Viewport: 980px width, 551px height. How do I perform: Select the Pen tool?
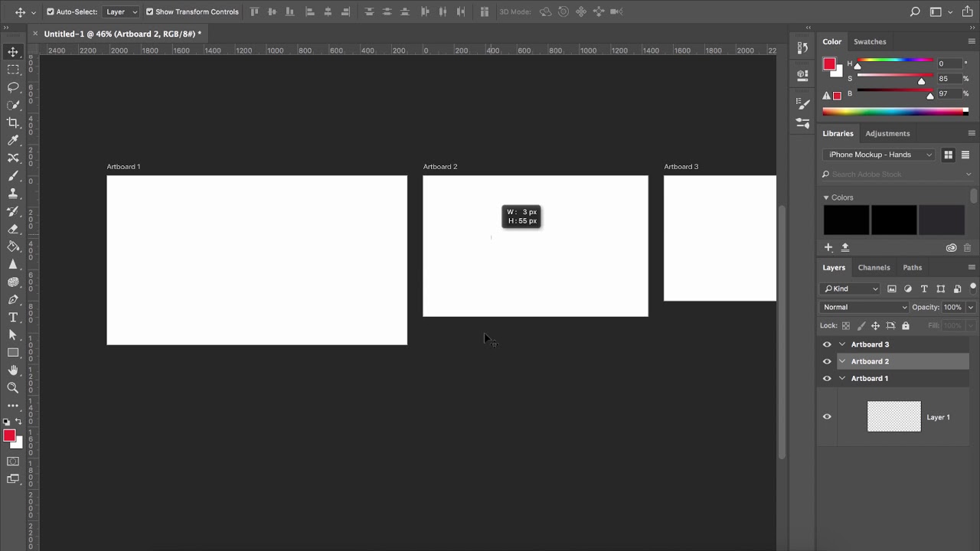tap(13, 299)
